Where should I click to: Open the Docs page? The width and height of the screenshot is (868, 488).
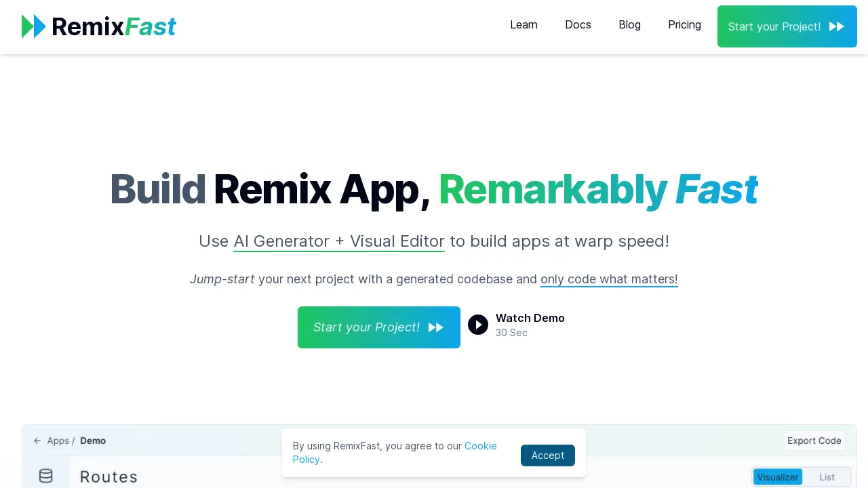click(578, 25)
